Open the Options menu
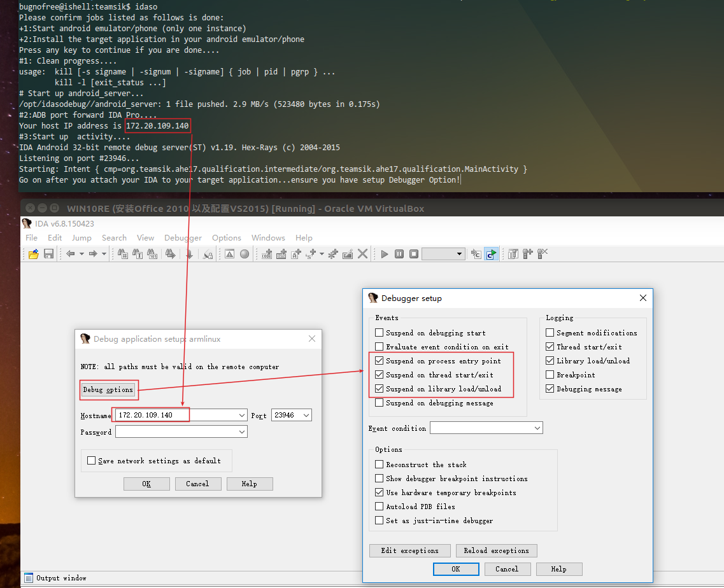The image size is (724, 588). [226, 238]
